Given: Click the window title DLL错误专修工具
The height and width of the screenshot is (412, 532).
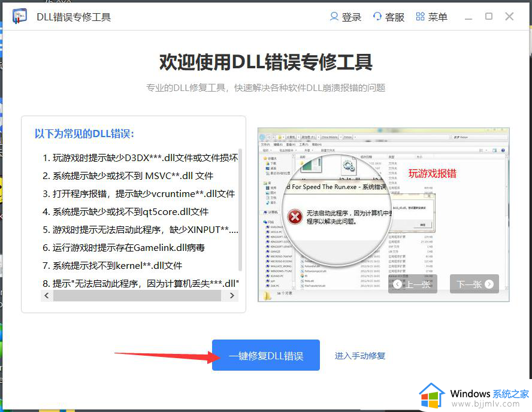Looking at the screenshot, I should (74, 17).
